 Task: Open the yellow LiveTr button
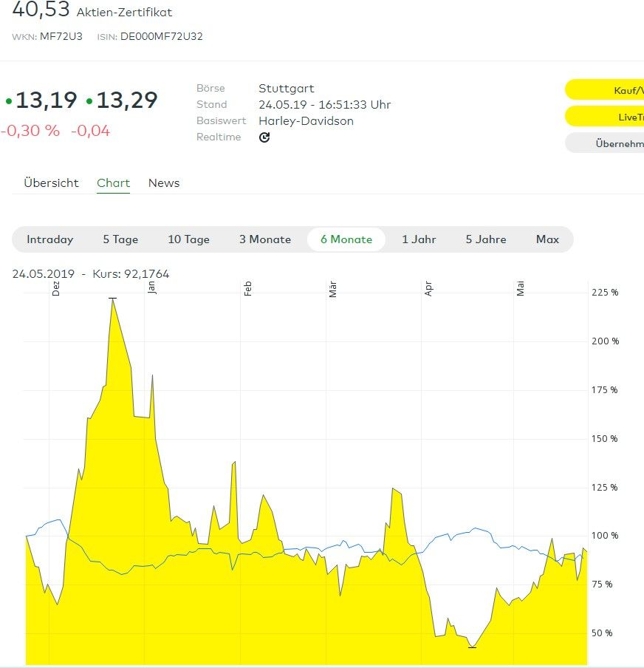pyautogui.click(x=606, y=117)
